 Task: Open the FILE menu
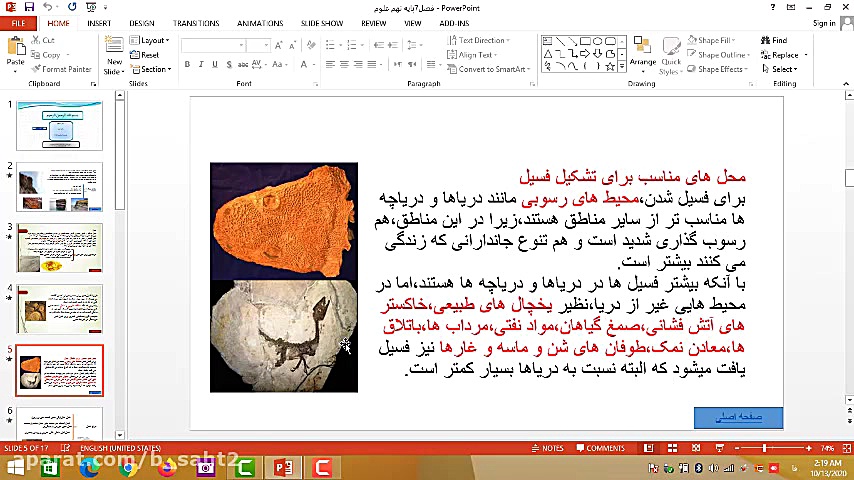[19, 22]
